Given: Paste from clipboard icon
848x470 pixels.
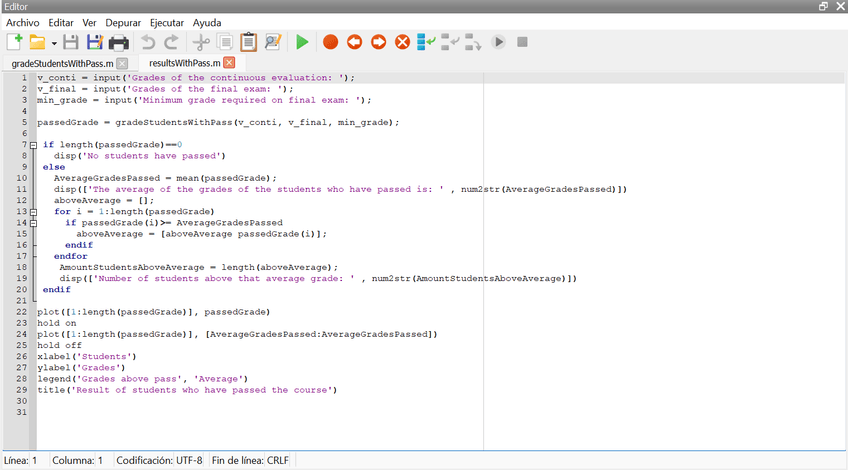Looking at the screenshot, I should [248, 42].
